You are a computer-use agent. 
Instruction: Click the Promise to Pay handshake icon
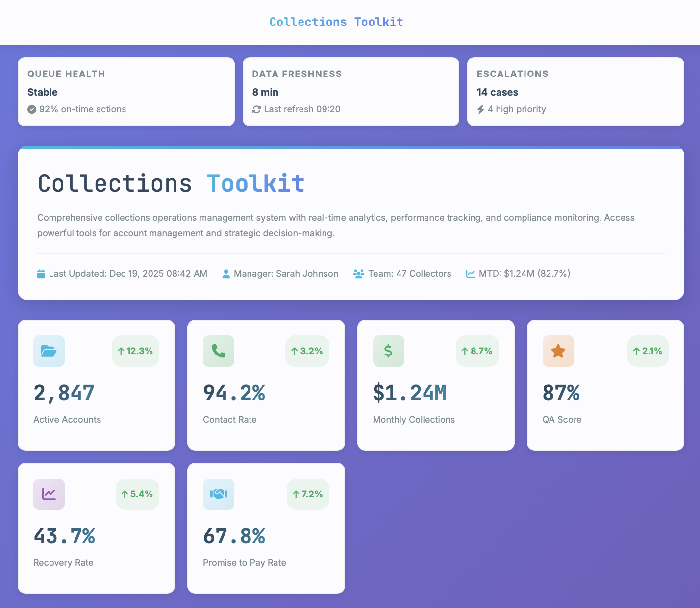(x=219, y=494)
